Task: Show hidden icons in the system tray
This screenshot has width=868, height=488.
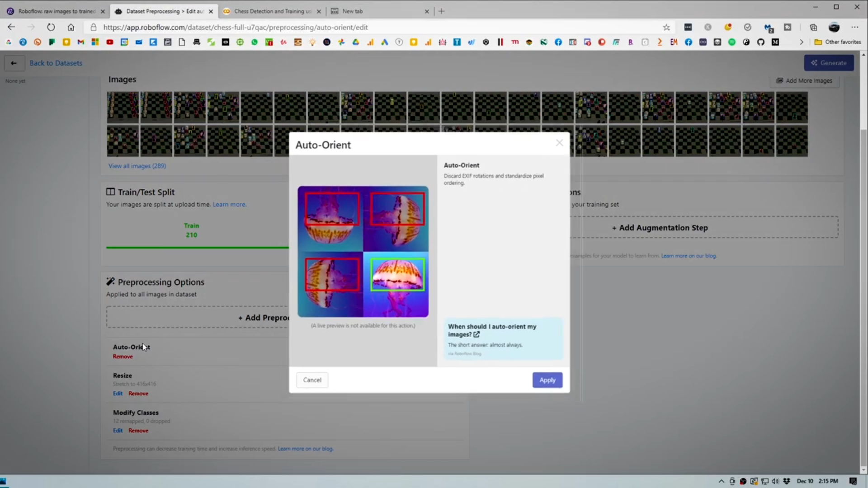Action: pos(721,481)
